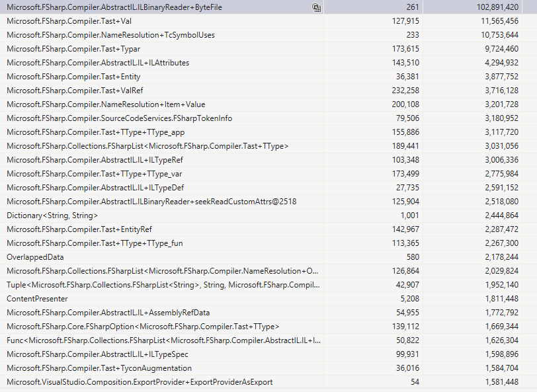
Task: Click the size value 1,626,304
Action: [x=502, y=340]
